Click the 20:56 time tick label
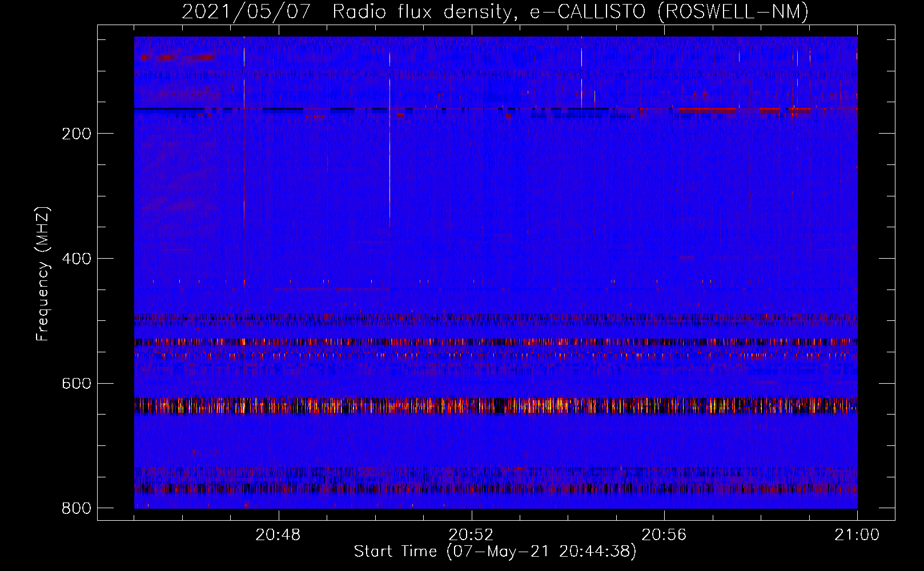 (x=664, y=535)
